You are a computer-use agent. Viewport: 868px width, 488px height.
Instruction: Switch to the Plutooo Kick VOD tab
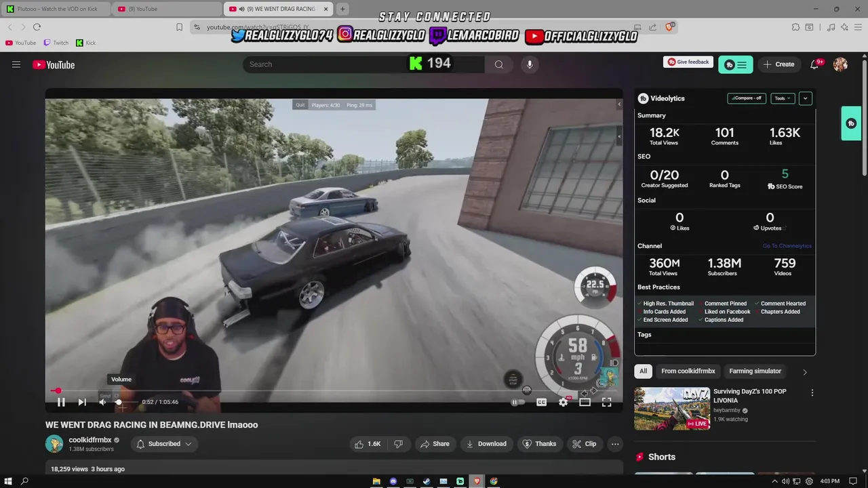56,9
